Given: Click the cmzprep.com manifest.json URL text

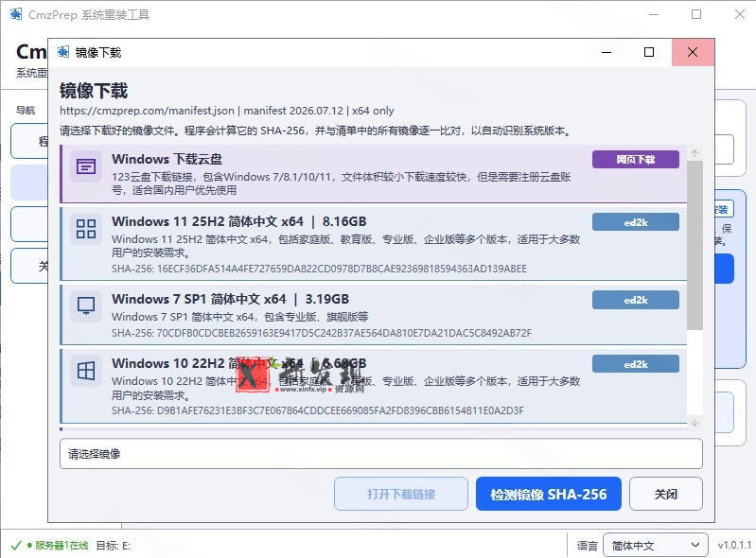Looking at the screenshot, I should (x=147, y=111).
